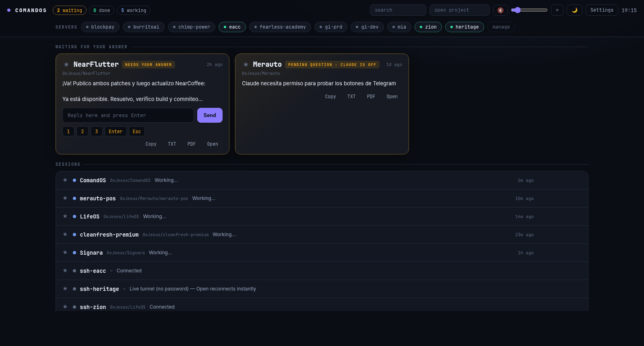Star the ssh-heritage session row
The width and height of the screenshot is (644, 346).
click(x=65, y=288)
